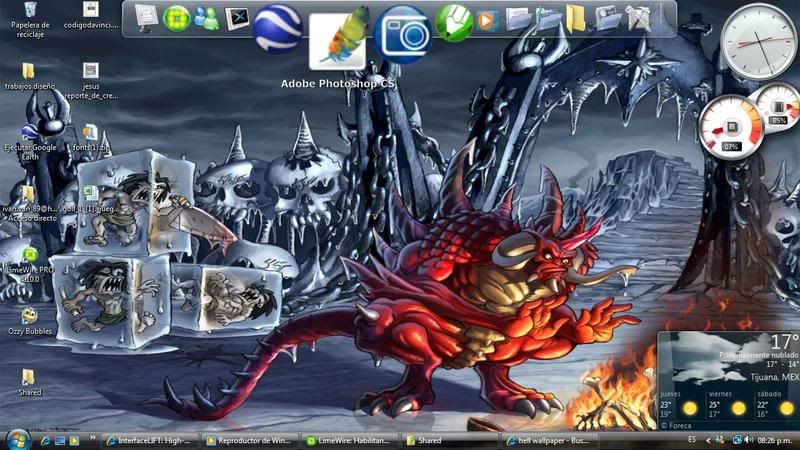Open the gray folder with photo in dock
Image resolution: width=800 pixels, height=450 pixels.
click(x=608, y=19)
